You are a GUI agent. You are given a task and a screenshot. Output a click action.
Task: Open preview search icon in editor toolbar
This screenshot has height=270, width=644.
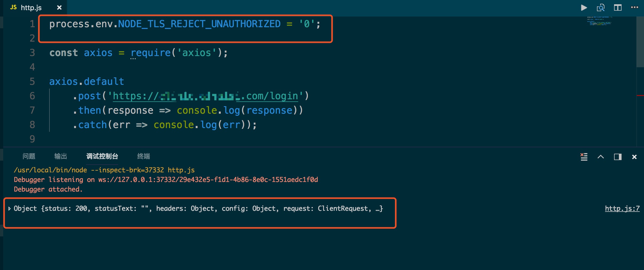tap(601, 8)
